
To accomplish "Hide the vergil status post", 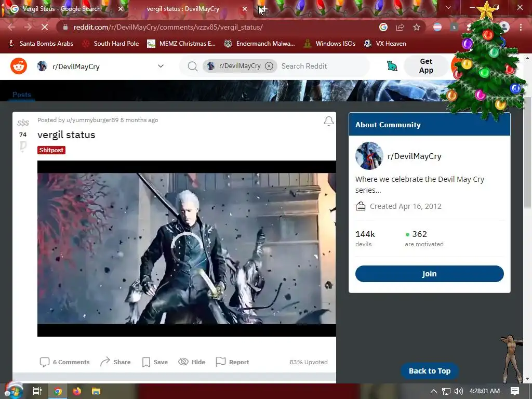I will (192, 362).
